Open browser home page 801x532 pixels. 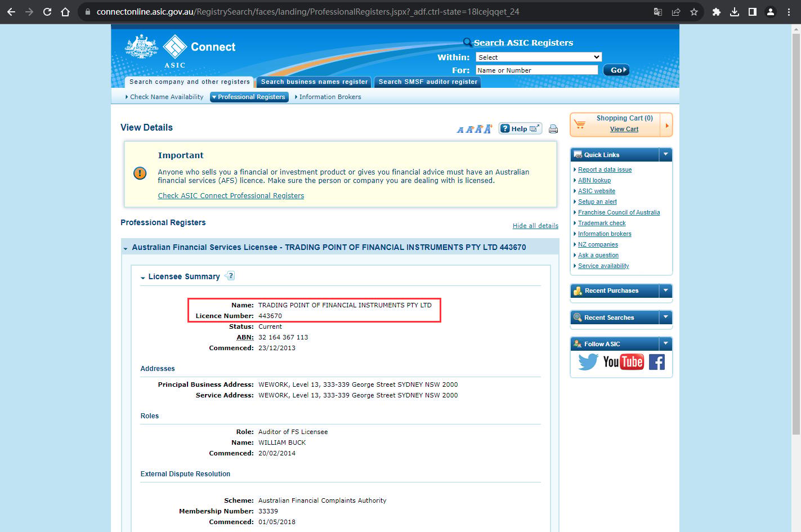65,11
